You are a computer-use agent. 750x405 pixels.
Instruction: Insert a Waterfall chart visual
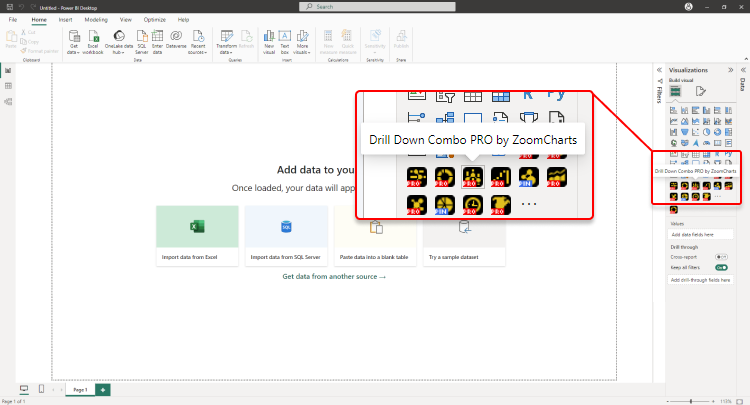[673, 132]
